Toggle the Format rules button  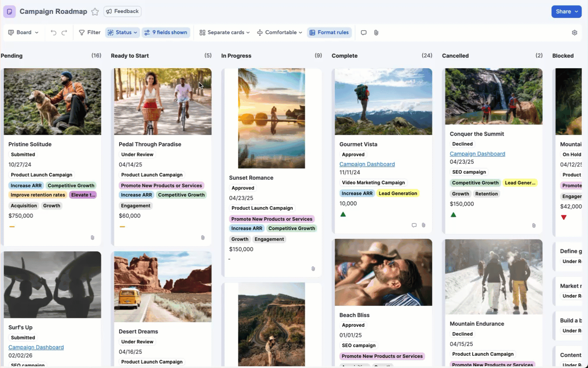329,32
